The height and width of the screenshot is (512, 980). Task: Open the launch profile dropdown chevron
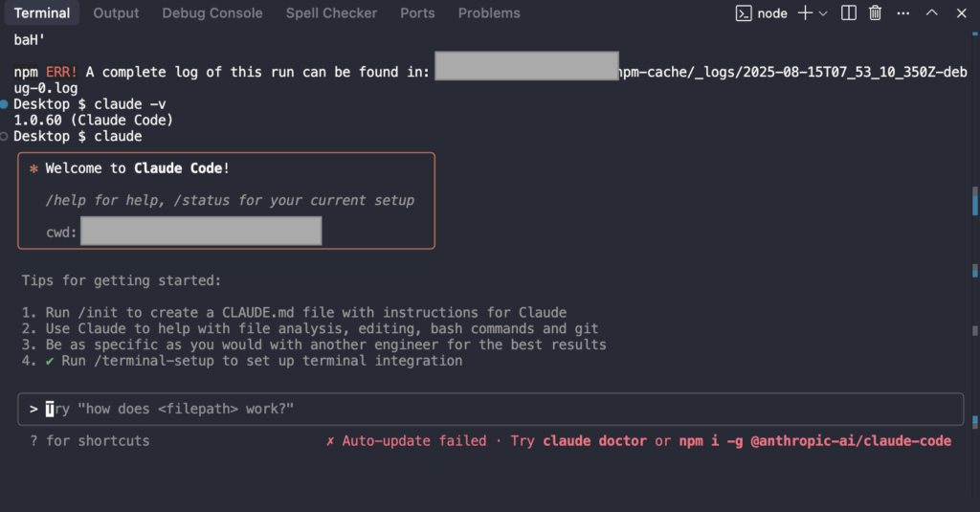[x=823, y=13]
